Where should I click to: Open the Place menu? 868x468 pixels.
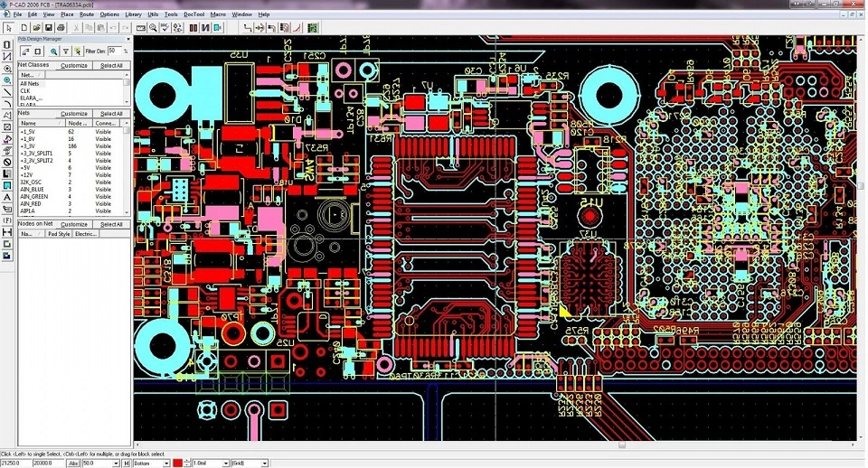point(67,14)
